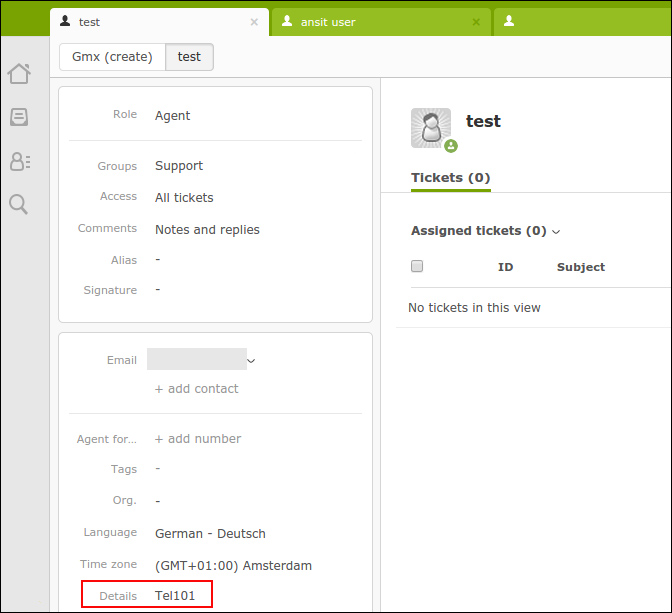672x613 pixels.
Task: Click the green agent badge on avatar
Action: click(450, 146)
